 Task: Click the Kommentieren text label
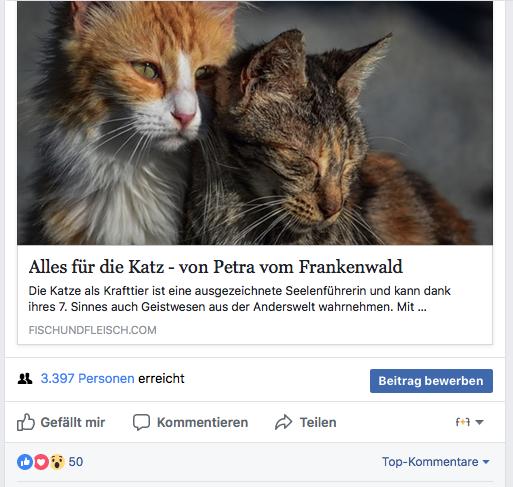click(202, 422)
